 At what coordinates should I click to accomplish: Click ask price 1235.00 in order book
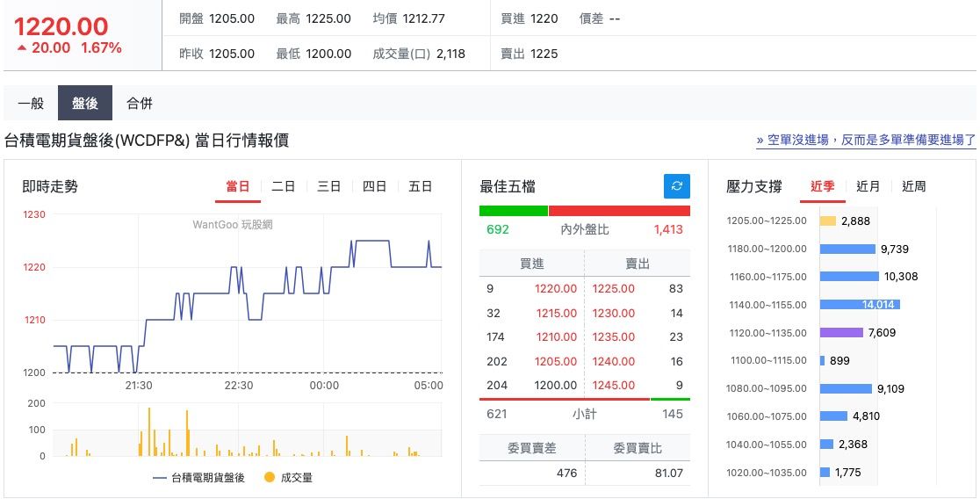click(614, 337)
